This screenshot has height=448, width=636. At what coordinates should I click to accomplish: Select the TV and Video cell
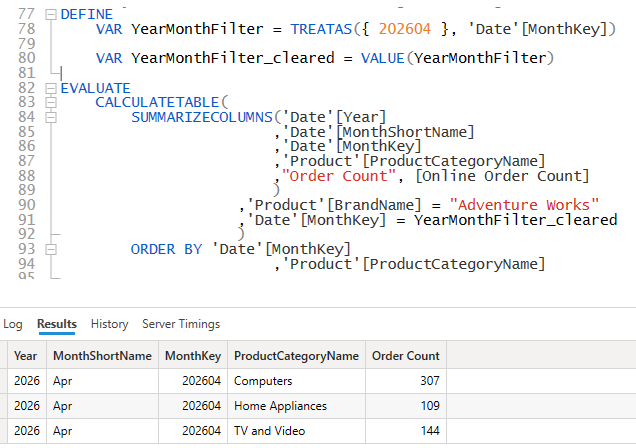297,431
